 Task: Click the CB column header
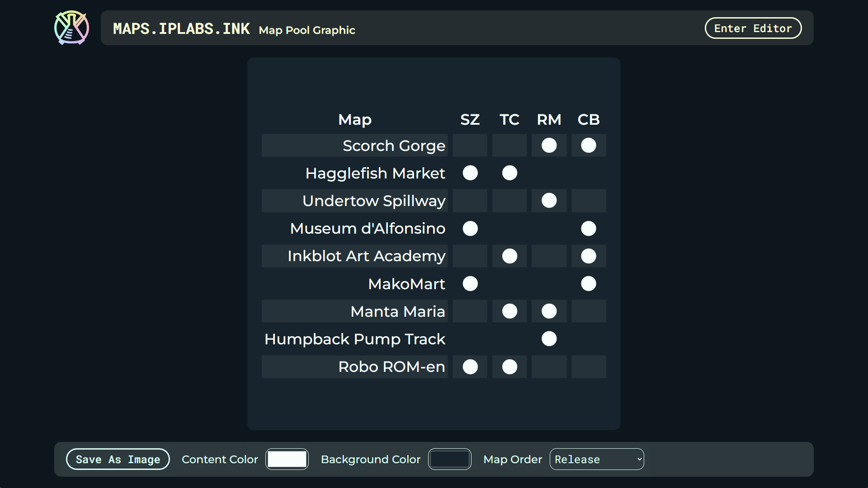[588, 120]
